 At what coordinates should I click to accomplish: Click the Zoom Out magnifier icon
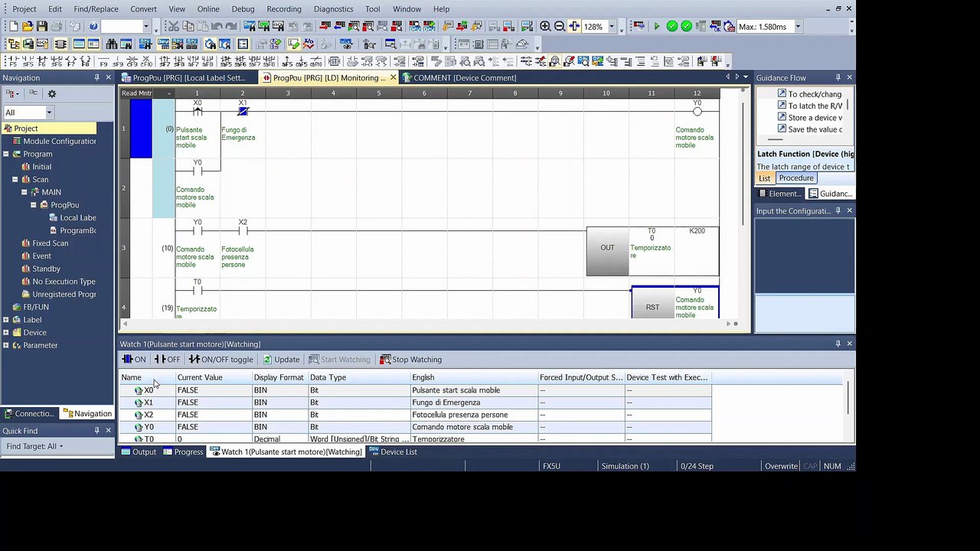[560, 26]
